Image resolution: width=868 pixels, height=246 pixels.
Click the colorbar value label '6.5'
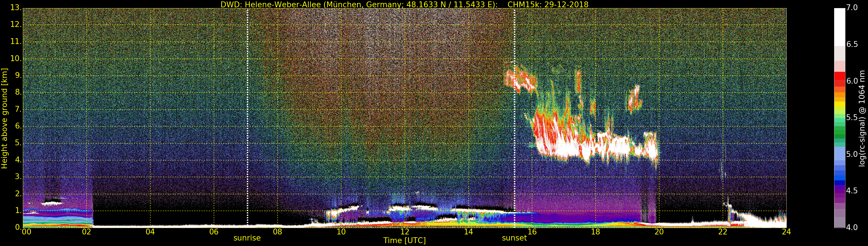tap(852, 45)
